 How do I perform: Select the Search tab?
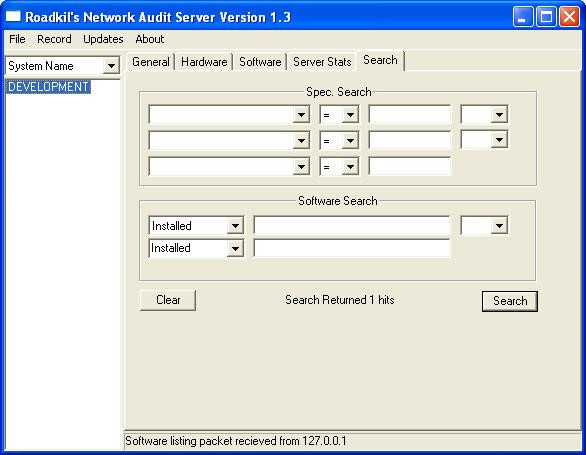pos(380,60)
